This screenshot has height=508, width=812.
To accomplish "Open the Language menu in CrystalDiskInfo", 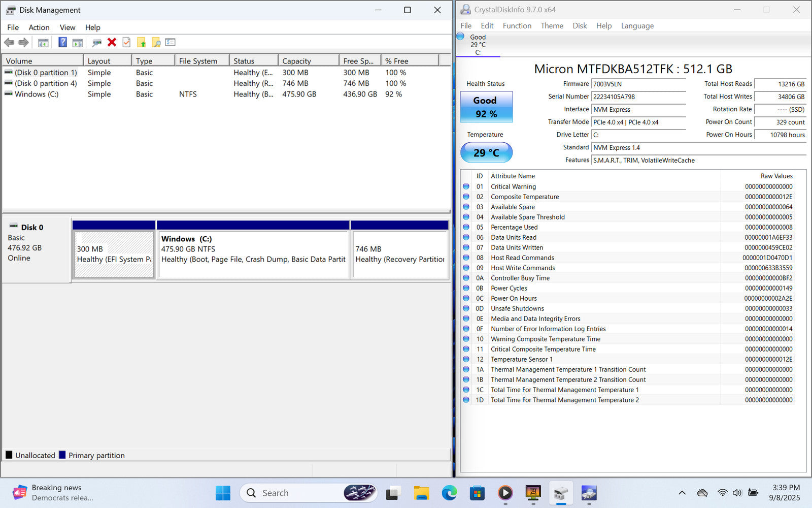I will coord(637,26).
